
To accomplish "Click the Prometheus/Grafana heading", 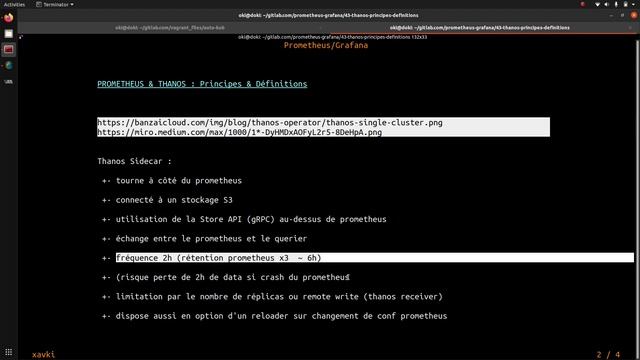I will (326, 45).
